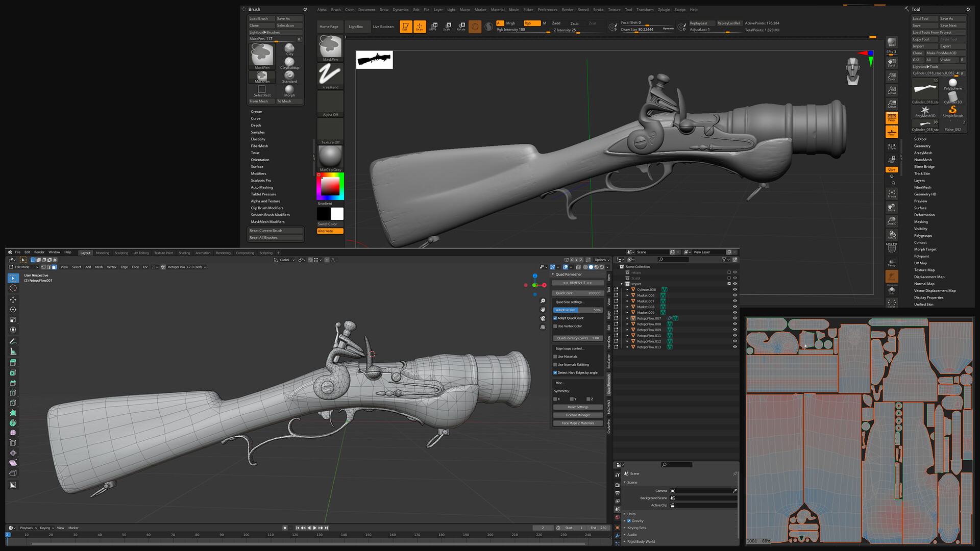Select the Move tool in Blender's toolbar

pyautogui.click(x=13, y=300)
